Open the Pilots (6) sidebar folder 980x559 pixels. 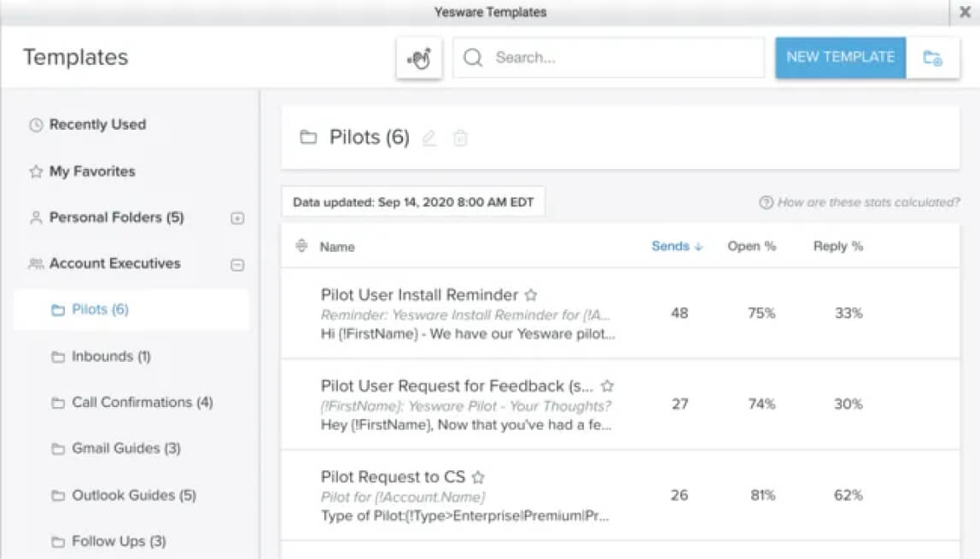pos(100,310)
